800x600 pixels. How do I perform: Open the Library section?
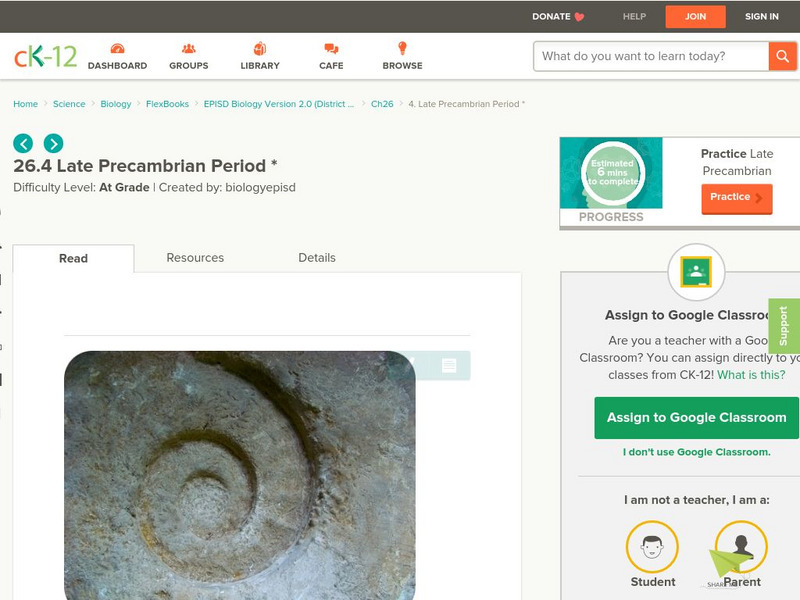point(259,55)
